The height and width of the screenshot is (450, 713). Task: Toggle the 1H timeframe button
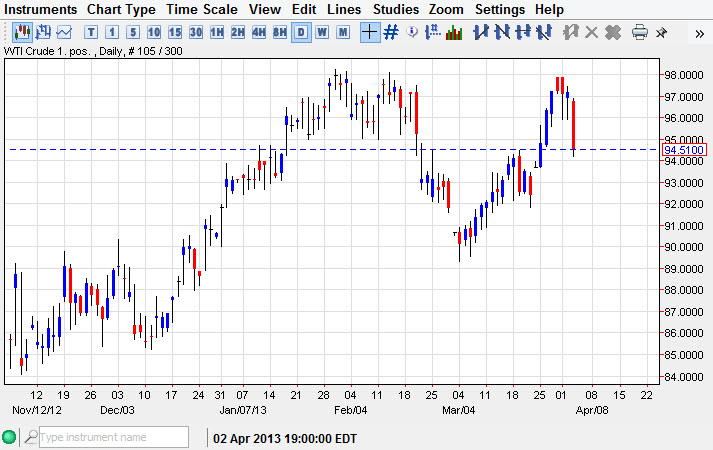click(x=216, y=32)
